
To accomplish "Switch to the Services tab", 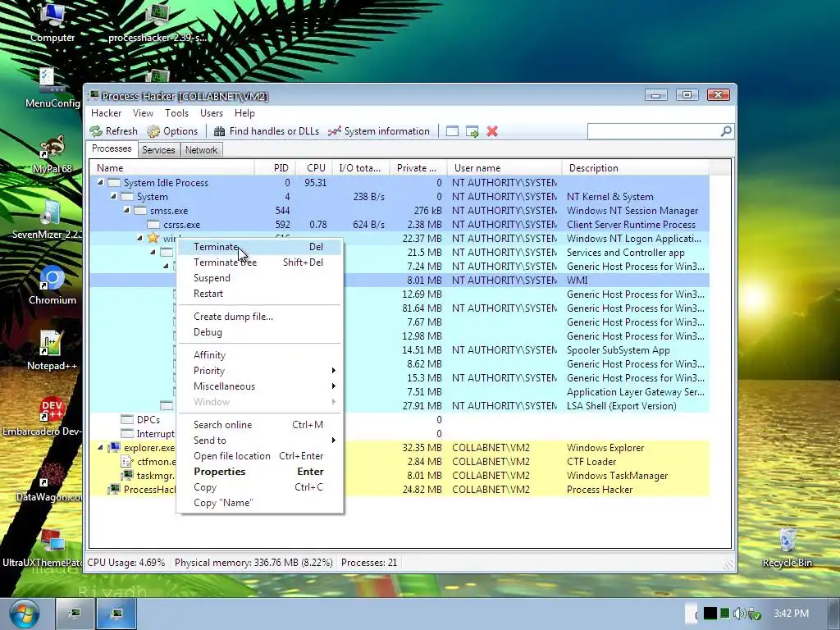I will point(158,150).
